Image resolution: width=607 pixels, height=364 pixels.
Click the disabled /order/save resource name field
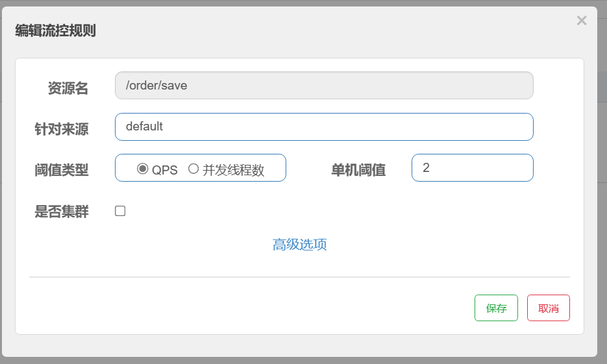click(x=324, y=85)
